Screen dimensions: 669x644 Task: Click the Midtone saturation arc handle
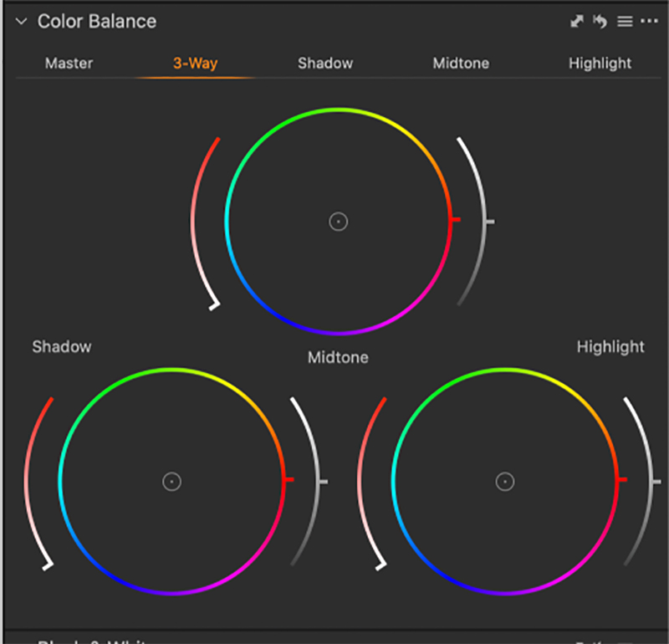pos(215,306)
